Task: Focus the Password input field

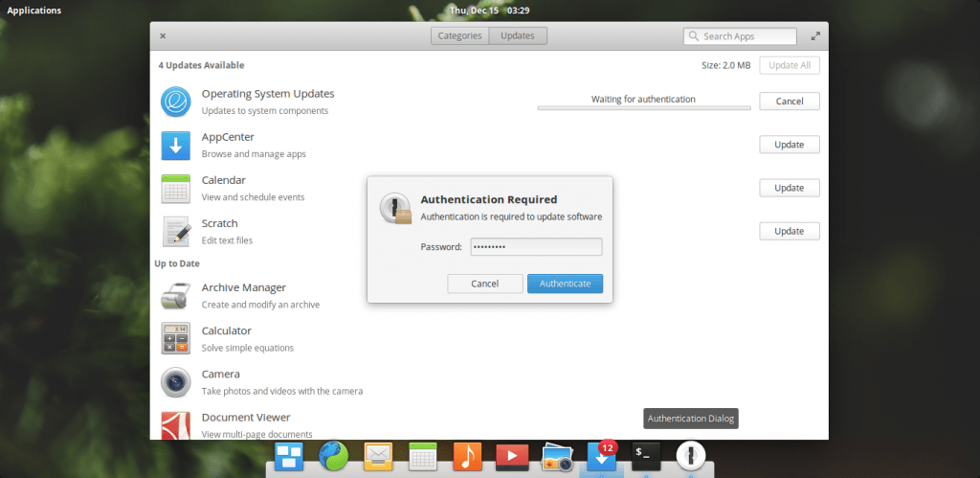Action: coord(536,247)
